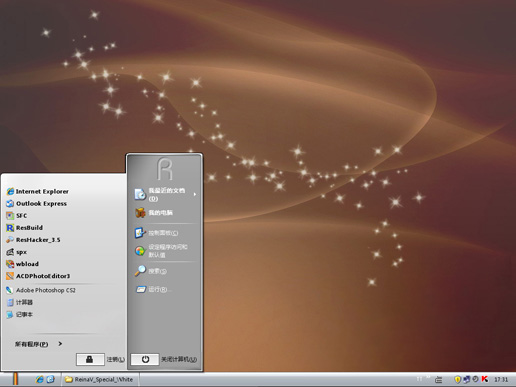The width and height of the screenshot is (516, 387).
Task: Click the spx text label
Action: [21, 252]
